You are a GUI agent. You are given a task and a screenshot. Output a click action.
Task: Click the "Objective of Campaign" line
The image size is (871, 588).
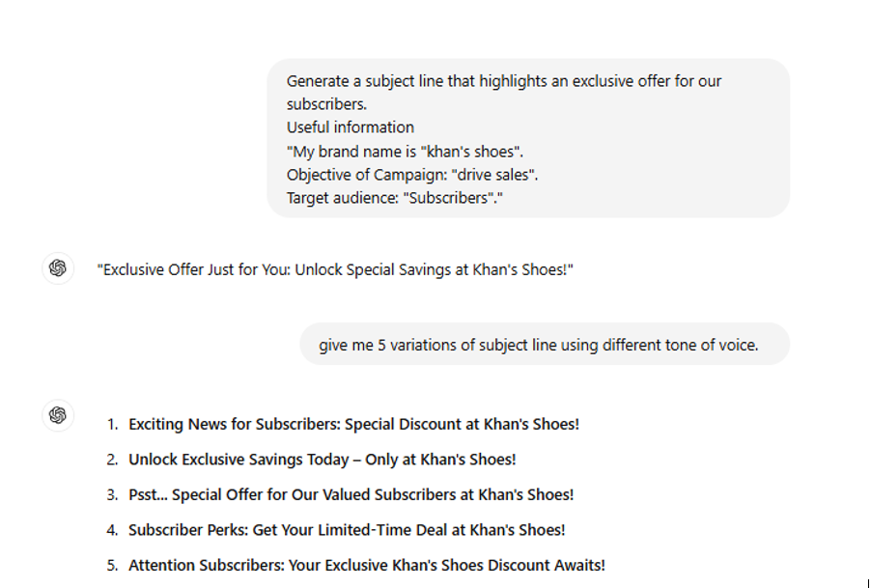[x=412, y=175]
